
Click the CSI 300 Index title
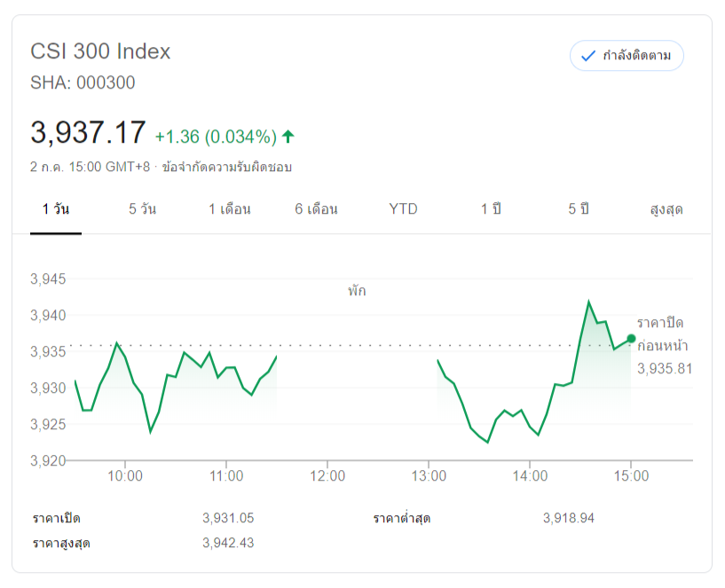[x=100, y=51]
